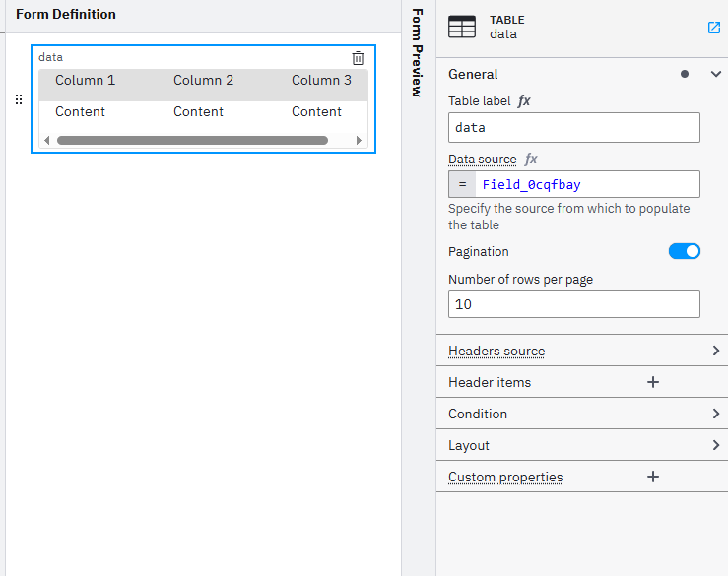Image resolution: width=728 pixels, height=576 pixels.
Task: Open documentation link icon for Table
Action: 714,28
